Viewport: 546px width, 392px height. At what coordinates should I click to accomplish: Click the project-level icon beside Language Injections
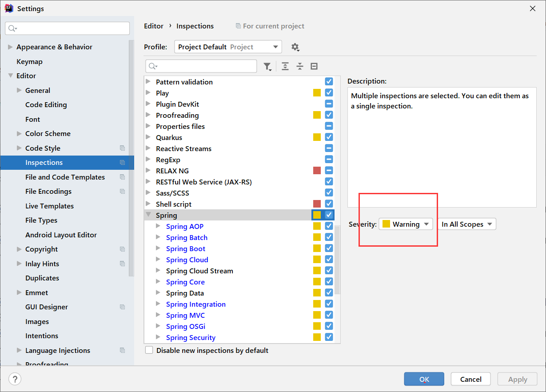(123, 350)
